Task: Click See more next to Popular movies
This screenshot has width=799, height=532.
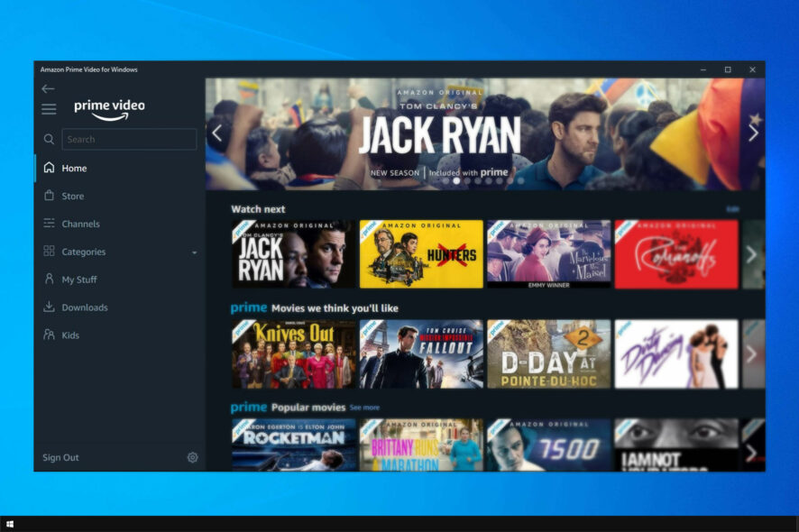Action: [x=364, y=408]
